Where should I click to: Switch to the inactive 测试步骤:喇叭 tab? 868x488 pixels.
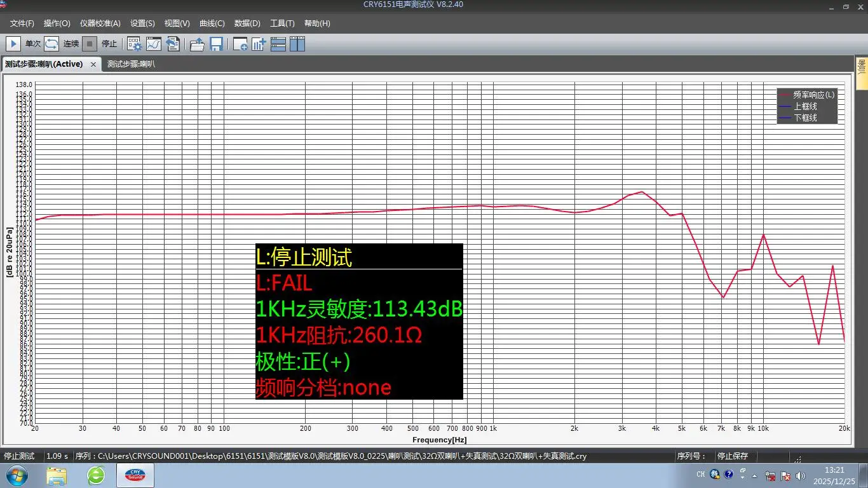point(131,64)
